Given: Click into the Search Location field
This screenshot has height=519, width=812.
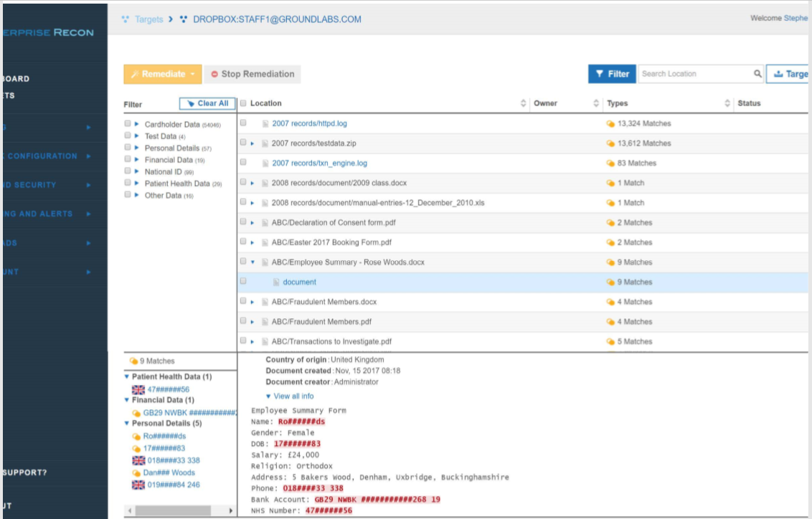Looking at the screenshot, I should point(694,74).
